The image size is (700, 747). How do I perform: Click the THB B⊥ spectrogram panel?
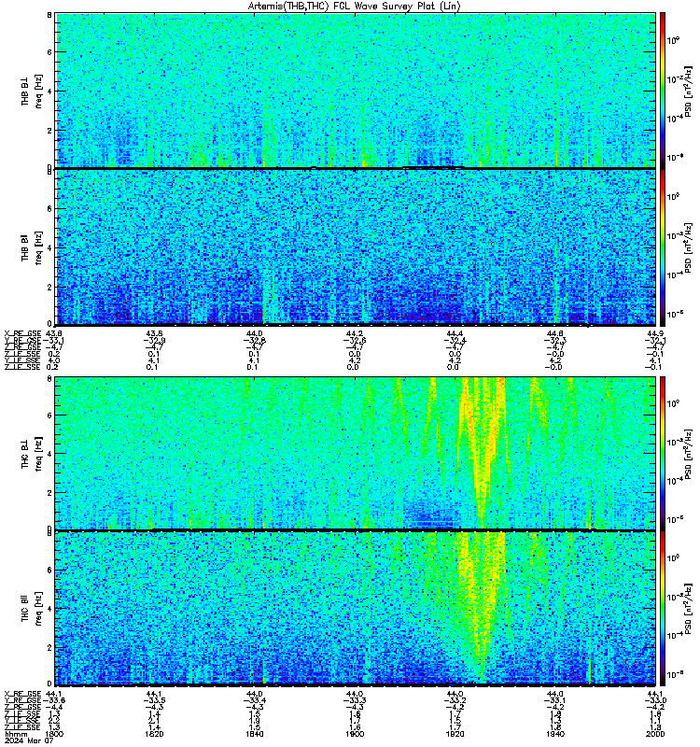coord(356,90)
